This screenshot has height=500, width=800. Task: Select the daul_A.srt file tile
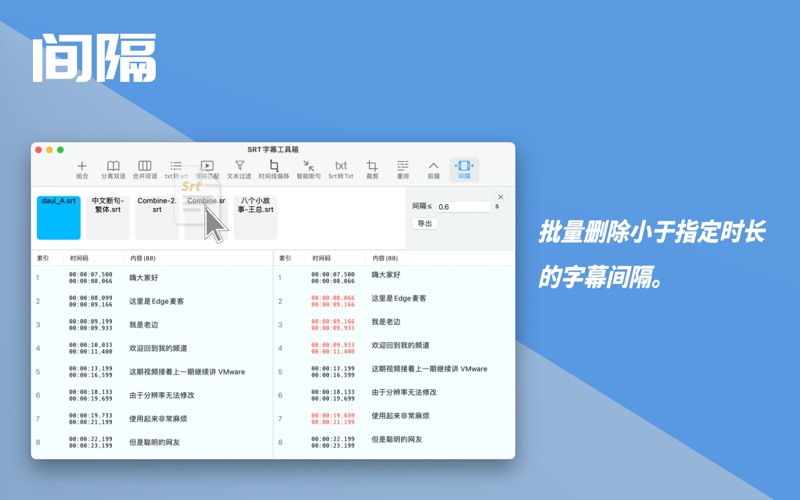59,218
